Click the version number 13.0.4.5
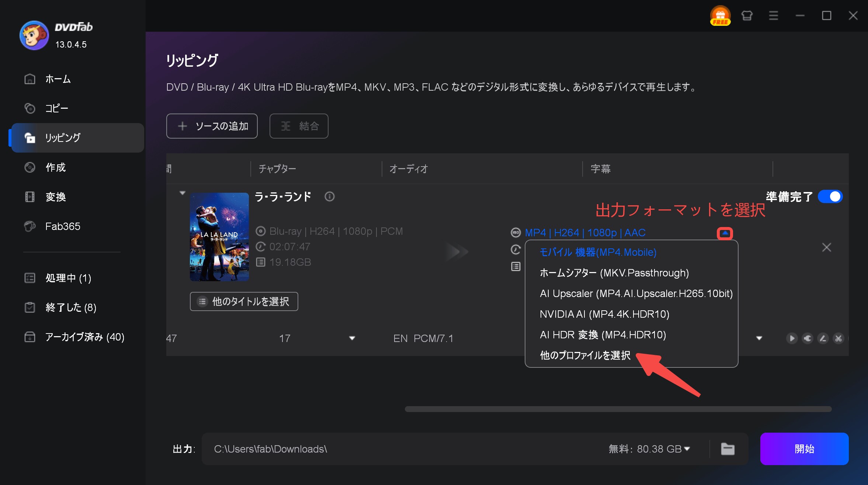The width and height of the screenshot is (868, 485). [71, 45]
